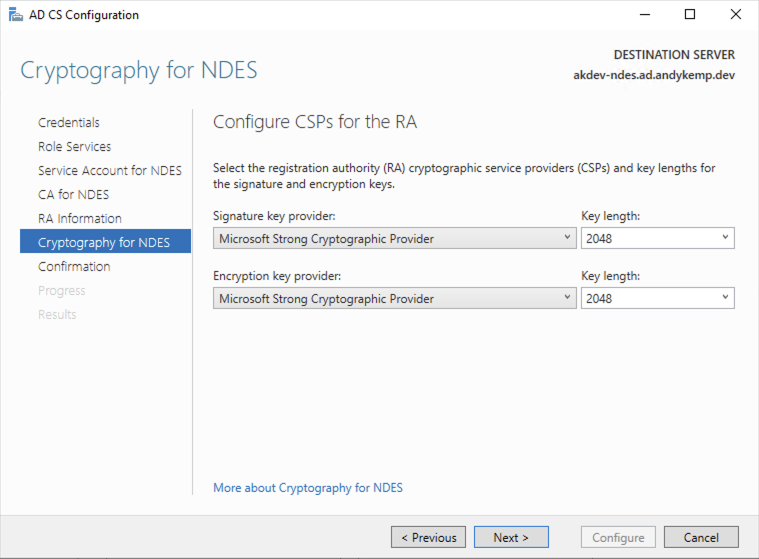Go to the Credentials step
The width and height of the screenshot is (759, 559).
[x=69, y=122]
